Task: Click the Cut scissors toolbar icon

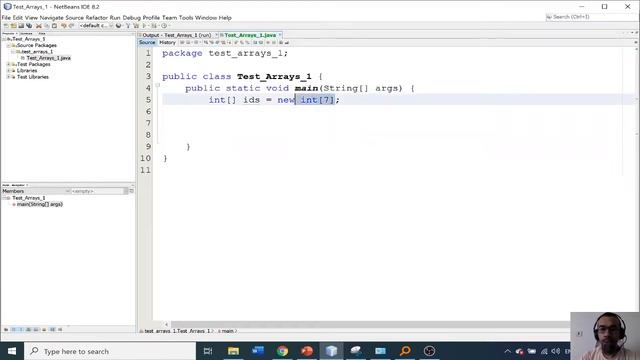Action: [39, 26]
